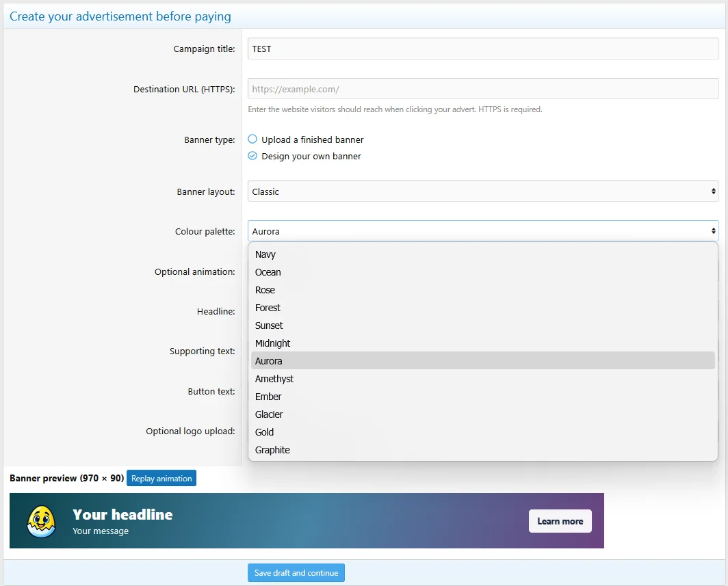The height and width of the screenshot is (586, 728).
Task: Click Learn more in the banner preview
Action: pos(560,521)
